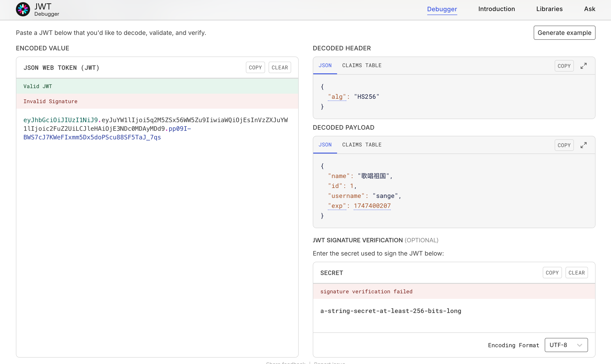Click the JWT Debugger logo icon

[x=23, y=9]
